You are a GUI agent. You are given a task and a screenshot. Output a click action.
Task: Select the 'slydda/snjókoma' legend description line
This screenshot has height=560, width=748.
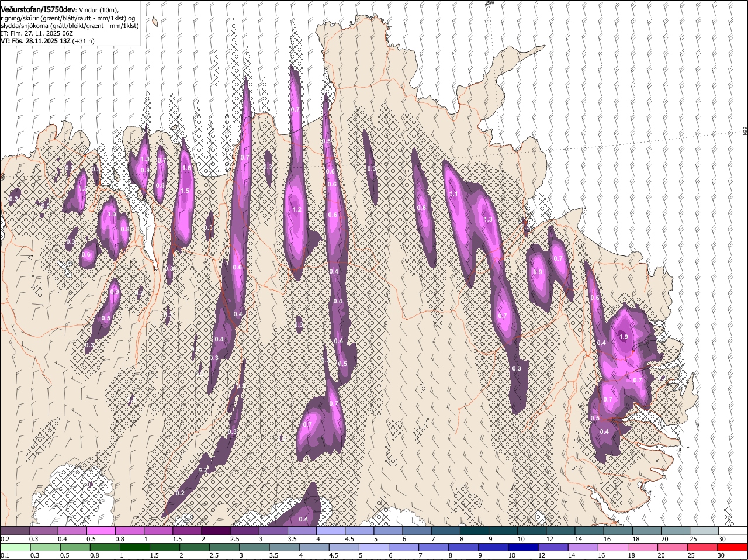pyautogui.click(x=70, y=26)
